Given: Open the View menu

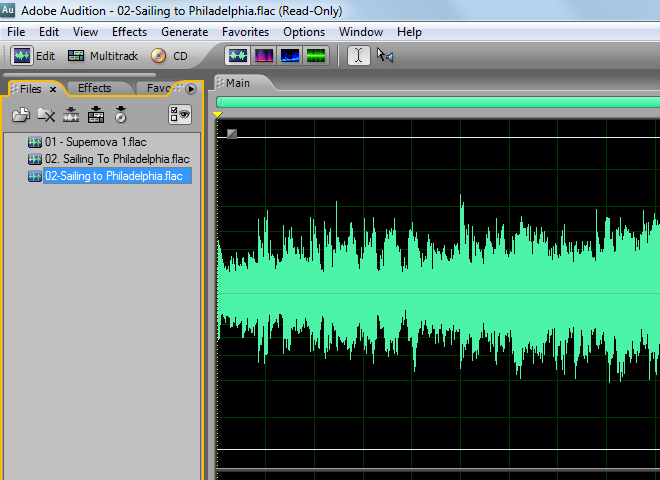Looking at the screenshot, I should pos(85,32).
